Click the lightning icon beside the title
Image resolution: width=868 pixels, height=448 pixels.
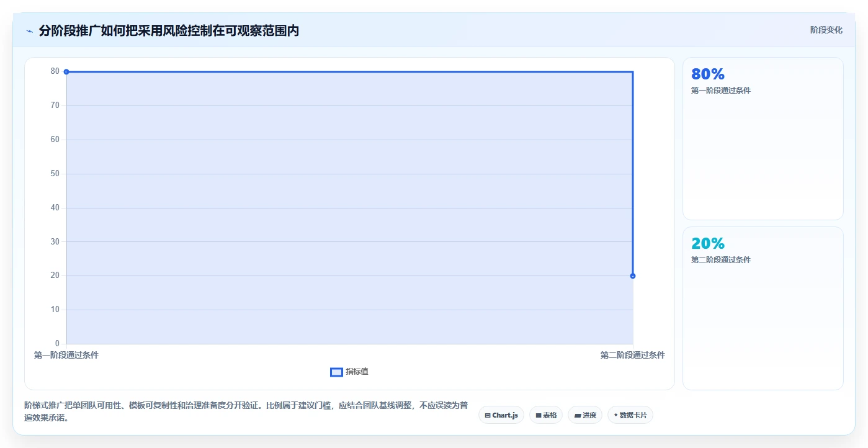tap(29, 30)
